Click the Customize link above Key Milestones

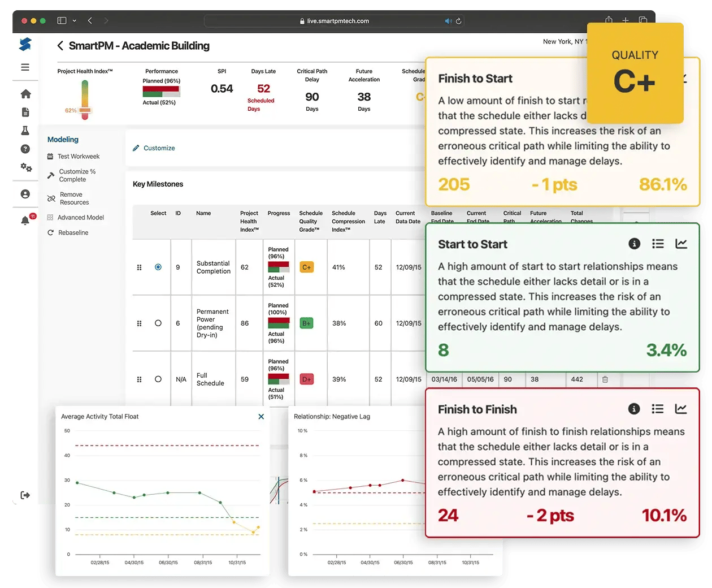159,148
